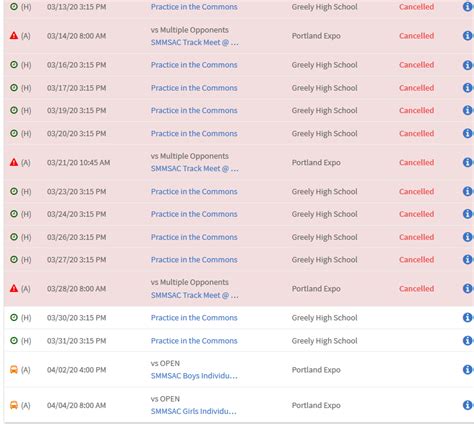Open SMMSAC Boys Individu… link

(x=194, y=376)
